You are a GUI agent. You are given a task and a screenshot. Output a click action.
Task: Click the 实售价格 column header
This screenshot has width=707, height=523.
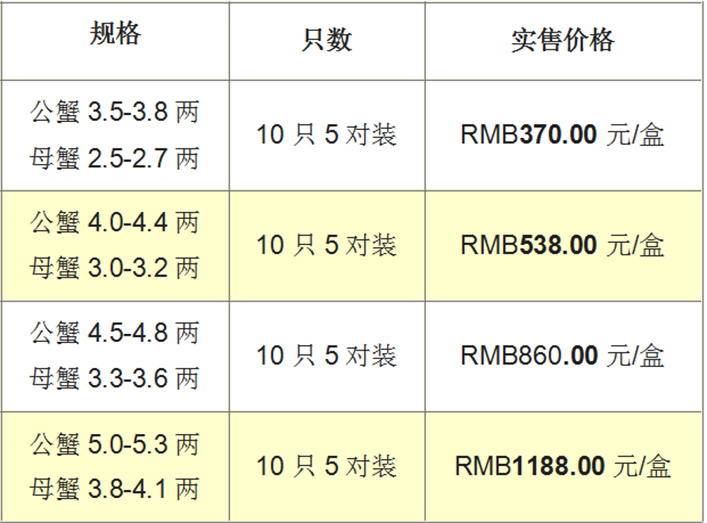point(563,40)
